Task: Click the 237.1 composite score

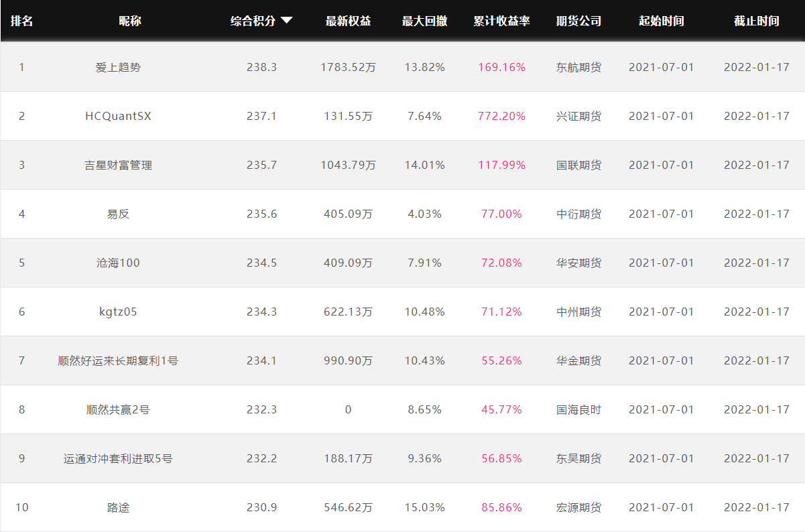Action: (x=261, y=116)
